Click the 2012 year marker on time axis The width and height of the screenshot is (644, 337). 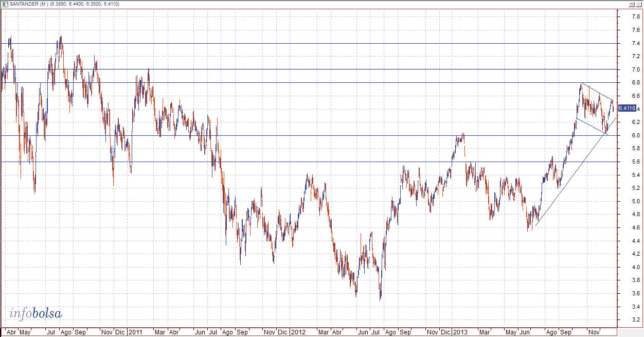[x=298, y=332]
